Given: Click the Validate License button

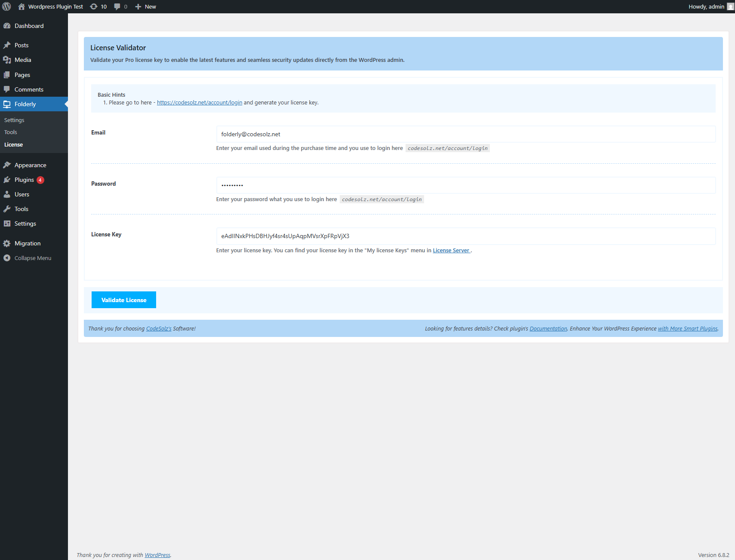Looking at the screenshot, I should tap(124, 300).
